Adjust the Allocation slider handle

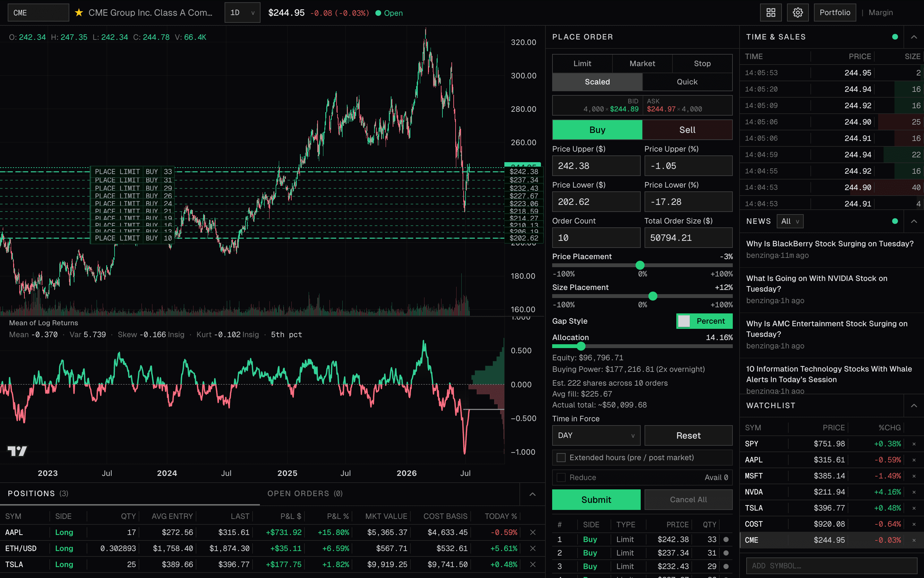coord(581,346)
